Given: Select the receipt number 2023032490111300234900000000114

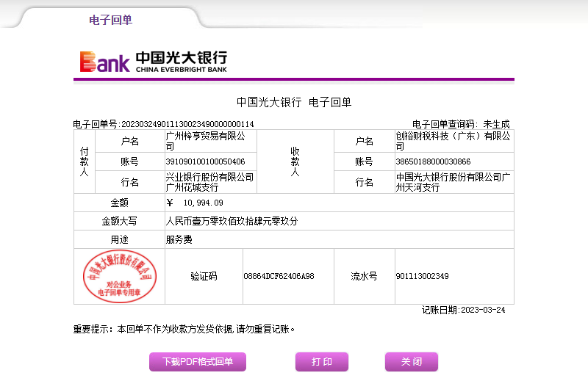Looking at the screenshot, I should point(187,124).
